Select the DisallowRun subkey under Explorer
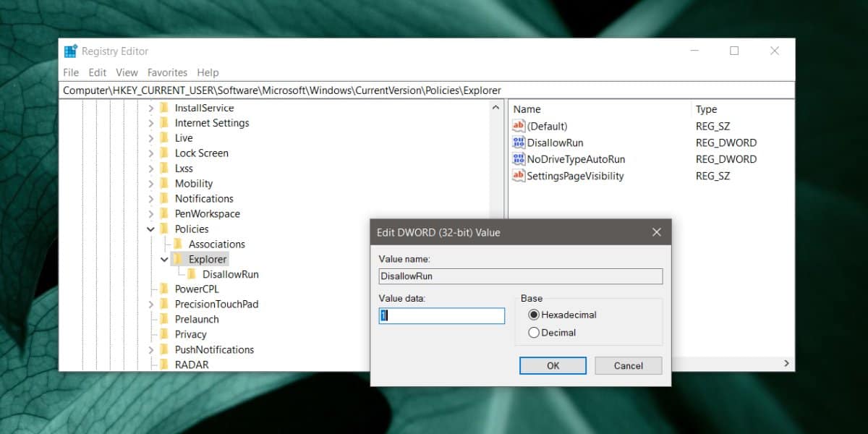 point(230,275)
